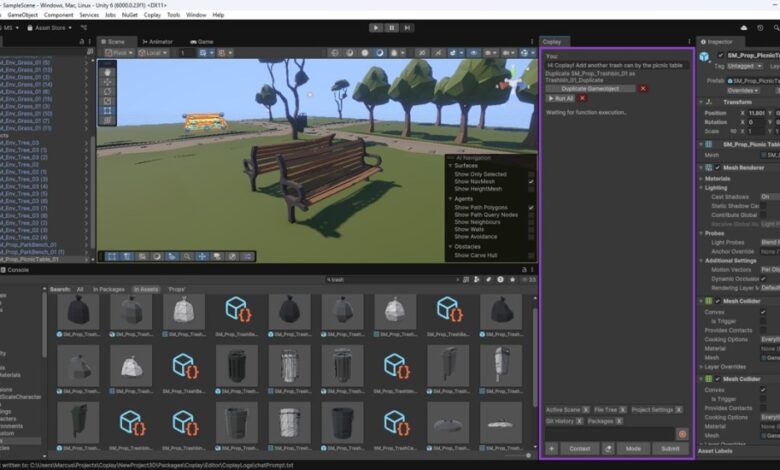Viewport: 780px width, 470px height.
Task: Open the Copilot menu in menu bar
Action: click(152, 15)
